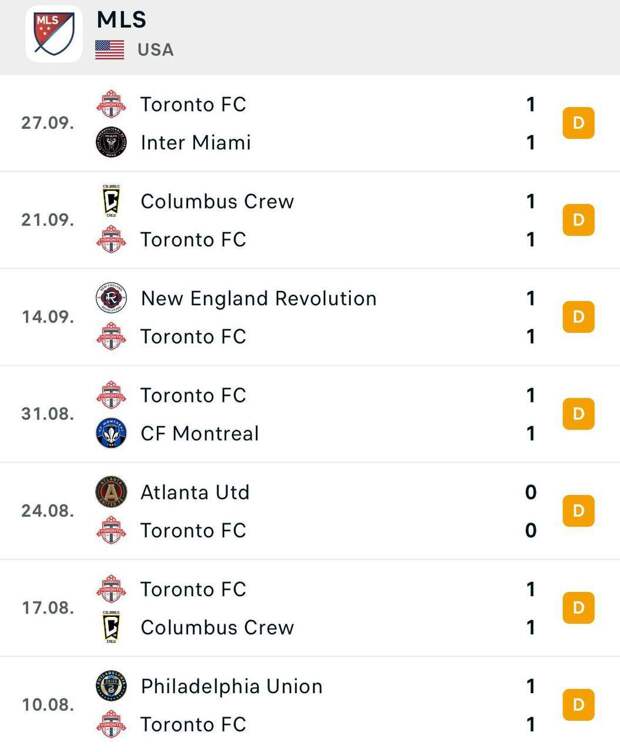
Task: Click the draw badge for 27.09 match
Action: (x=578, y=124)
